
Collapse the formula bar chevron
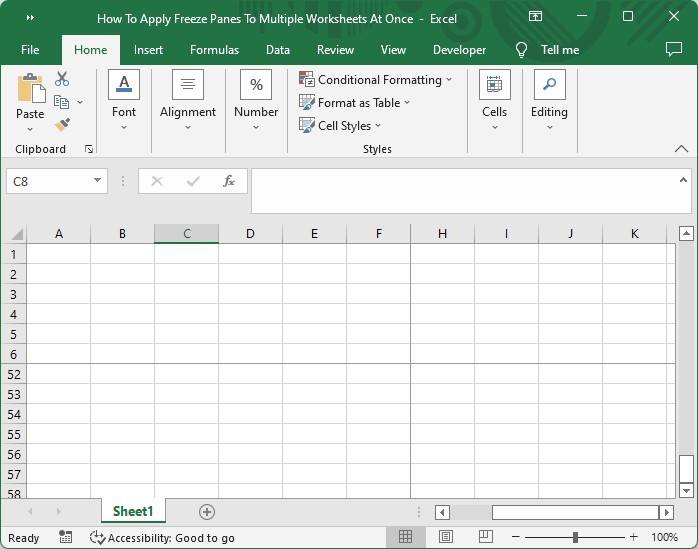[x=683, y=180]
